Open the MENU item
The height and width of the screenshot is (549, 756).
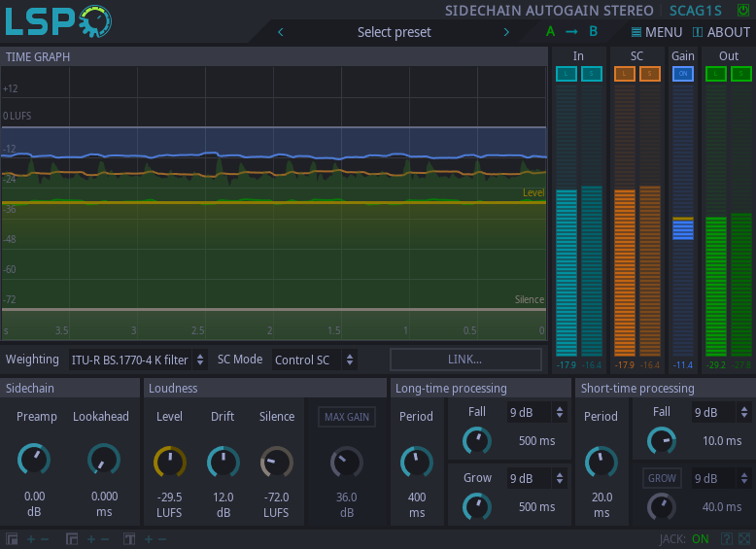(657, 32)
